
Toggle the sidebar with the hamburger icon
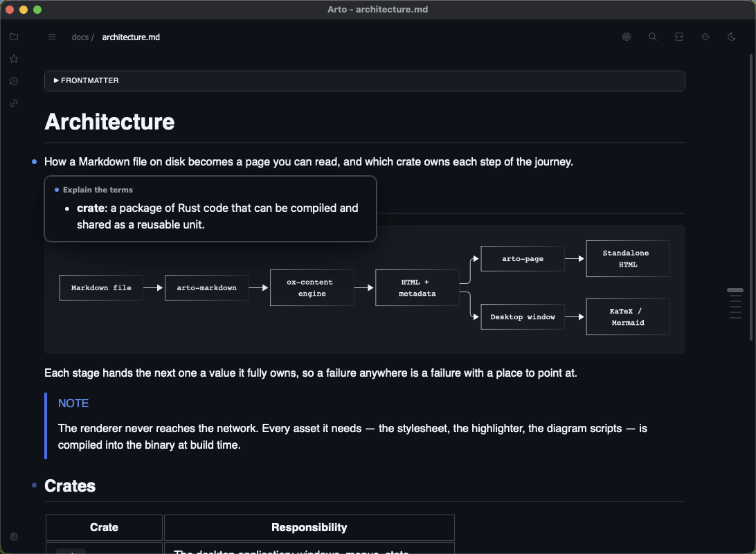pyautogui.click(x=52, y=37)
